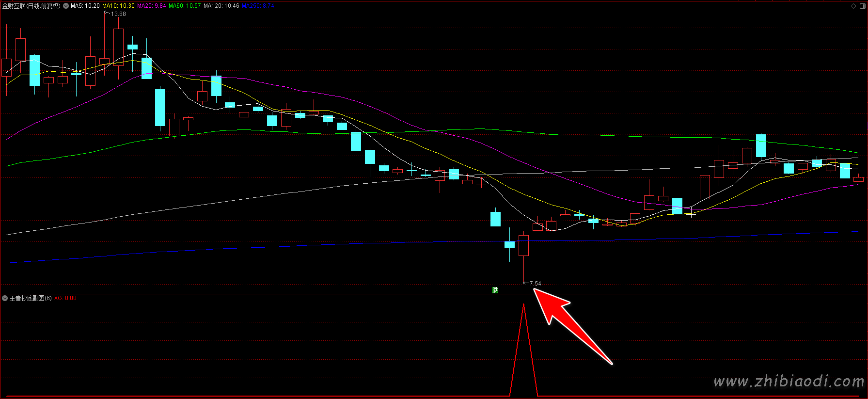The image size is (868, 399).
Task: Select the MA5 moving average label
Action: pos(85,6)
